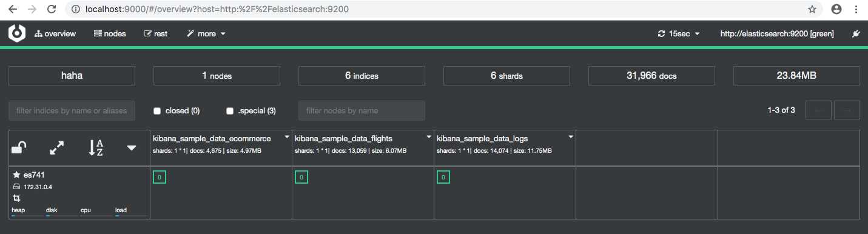Open kibana_sample_data_ecommerce index dropdown arrow
Viewport: 868px width, 234px height.
[x=287, y=137]
